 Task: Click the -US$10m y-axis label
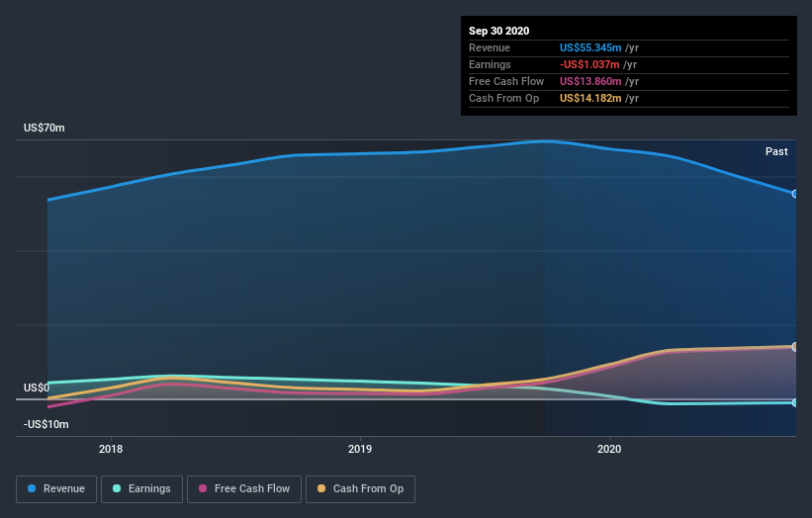[x=46, y=424]
